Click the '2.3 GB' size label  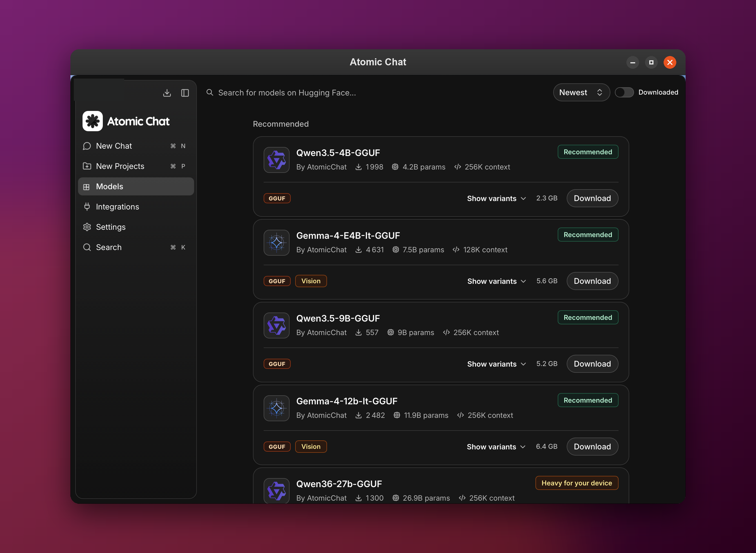pos(546,198)
